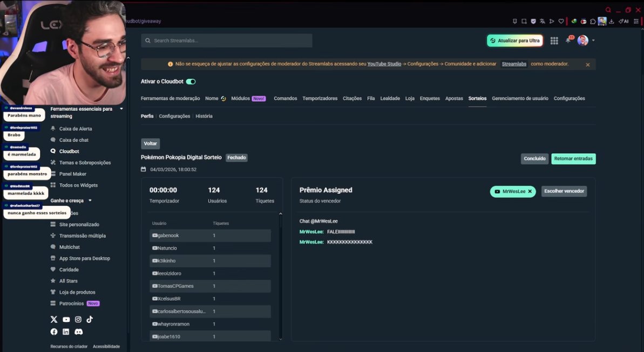
Task: Click the Voltar button
Action: pos(150,143)
